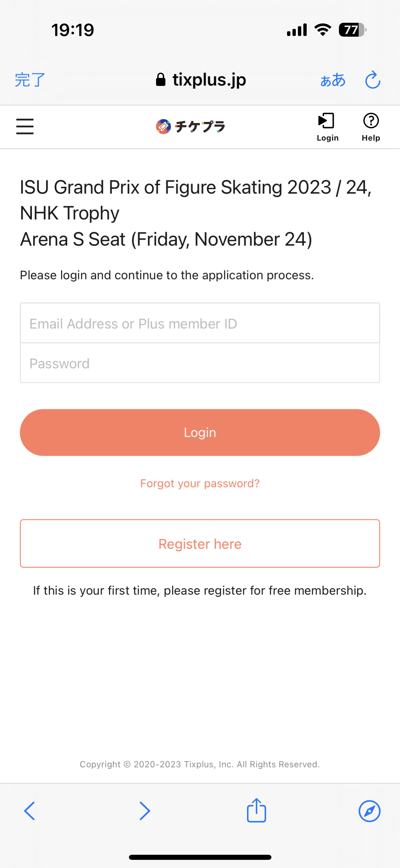The image size is (400, 868).
Task: Open the ぁあ text options menu
Action: point(332,80)
